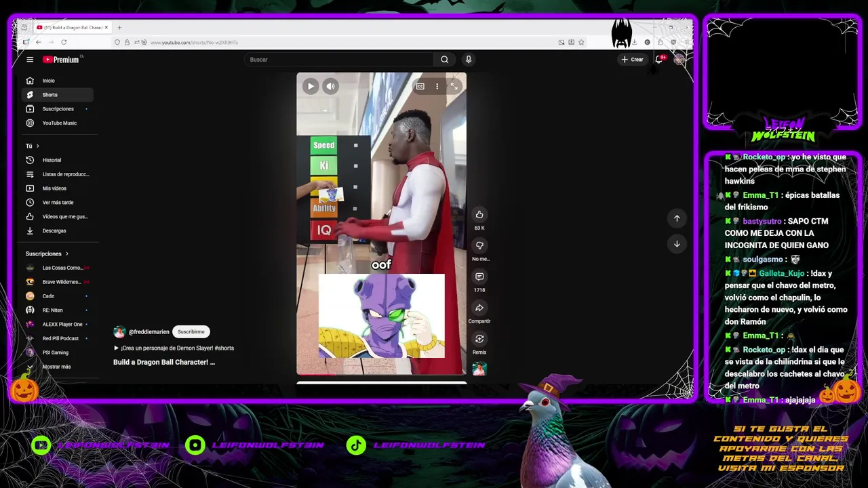Click the magnifying glass search button
This screenshot has width=868, height=488.
(445, 60)
